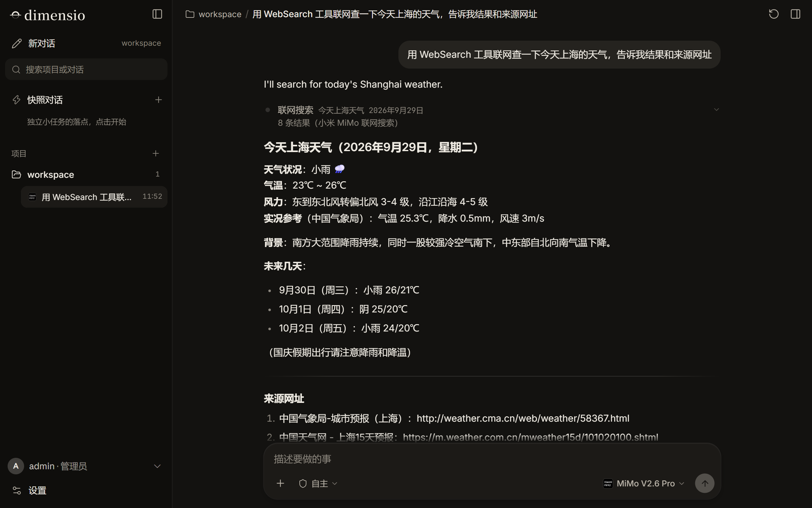Click the 联网搜索 tool call row
The image size is (812, 508).
tap(492, 116)
